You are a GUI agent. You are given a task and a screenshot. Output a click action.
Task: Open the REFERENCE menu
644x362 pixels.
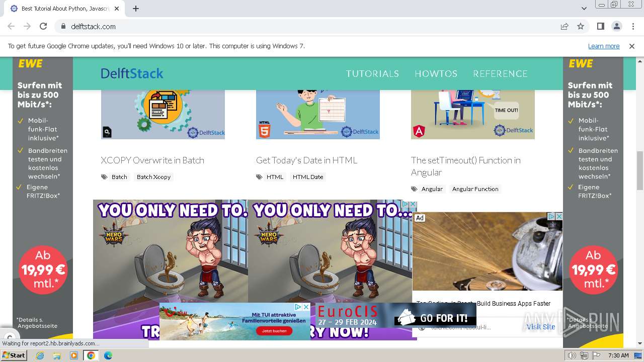click(500, 73)
